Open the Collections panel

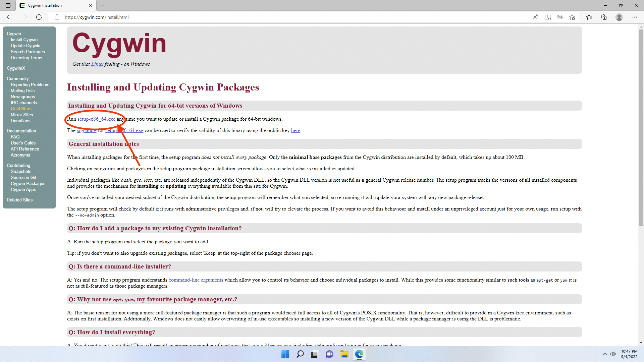604,17
